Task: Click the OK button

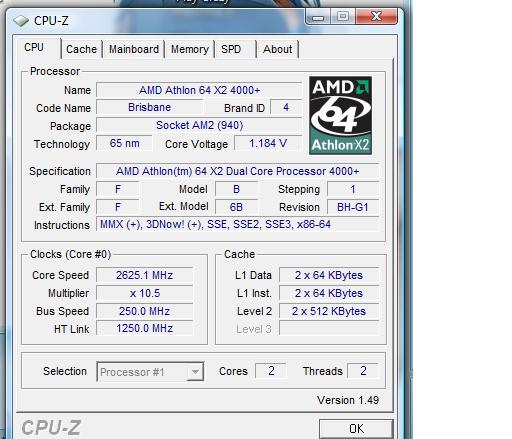Action: pos(356,429)
